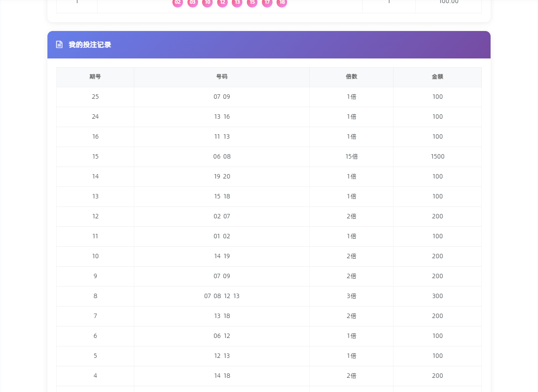Click the 3倍 multiplier cell
Screen dimensions: 538x392
click(x=351, y=296)
